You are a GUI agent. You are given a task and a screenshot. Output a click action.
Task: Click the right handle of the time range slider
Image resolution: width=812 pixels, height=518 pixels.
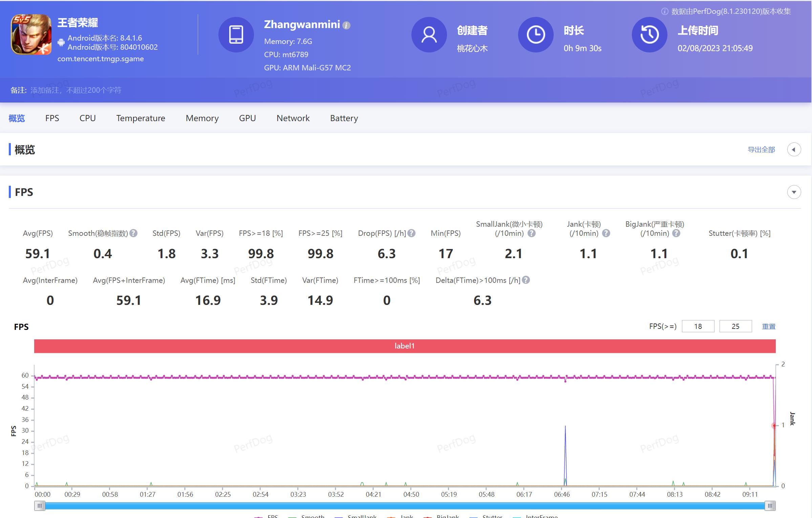pos(770,506)
